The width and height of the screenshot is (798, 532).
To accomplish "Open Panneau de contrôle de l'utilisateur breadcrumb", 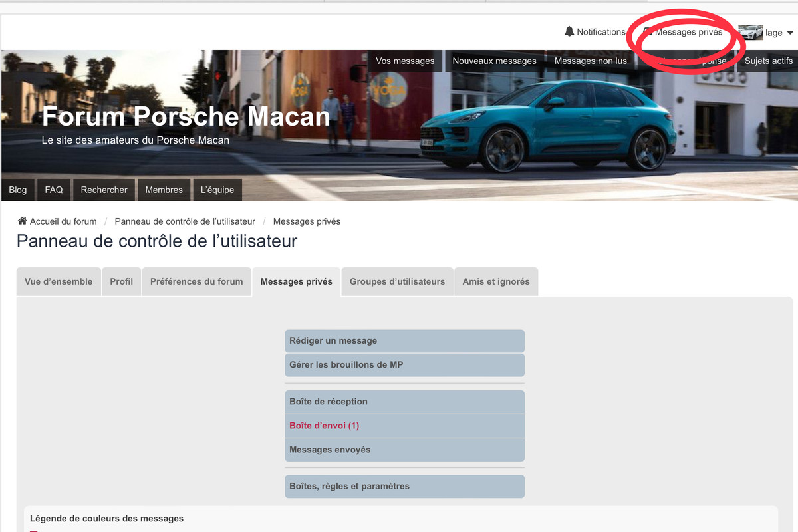I will [185, 221].
